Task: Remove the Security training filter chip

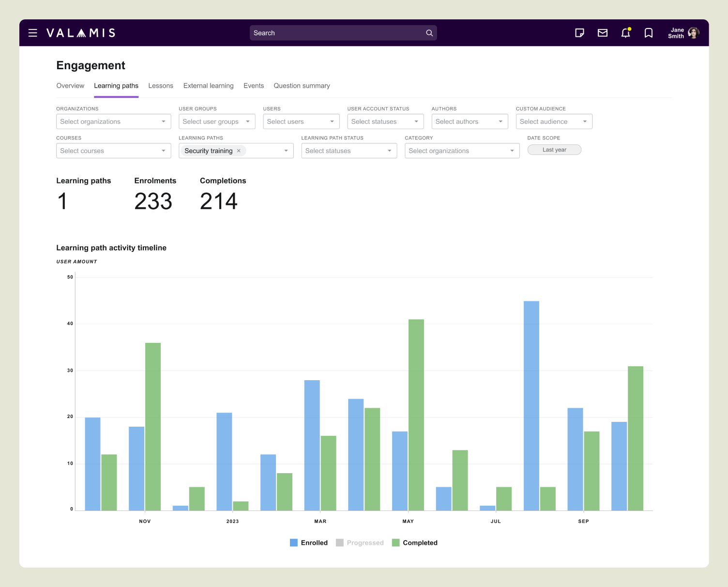Action: (239, 151)
